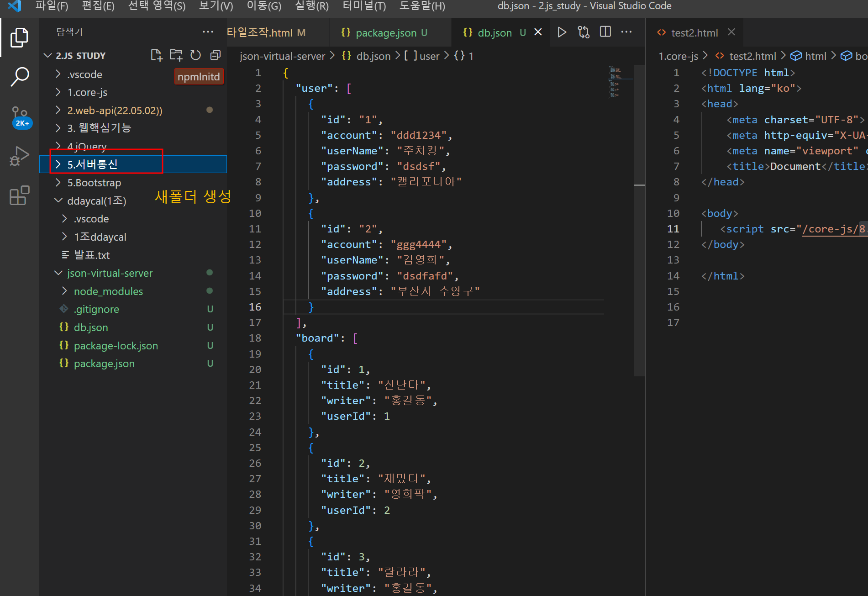Open .gitignore file in explorer
The height and width of the screenshot is (596, 868).
pyautogui.click(x=96, y=309)
